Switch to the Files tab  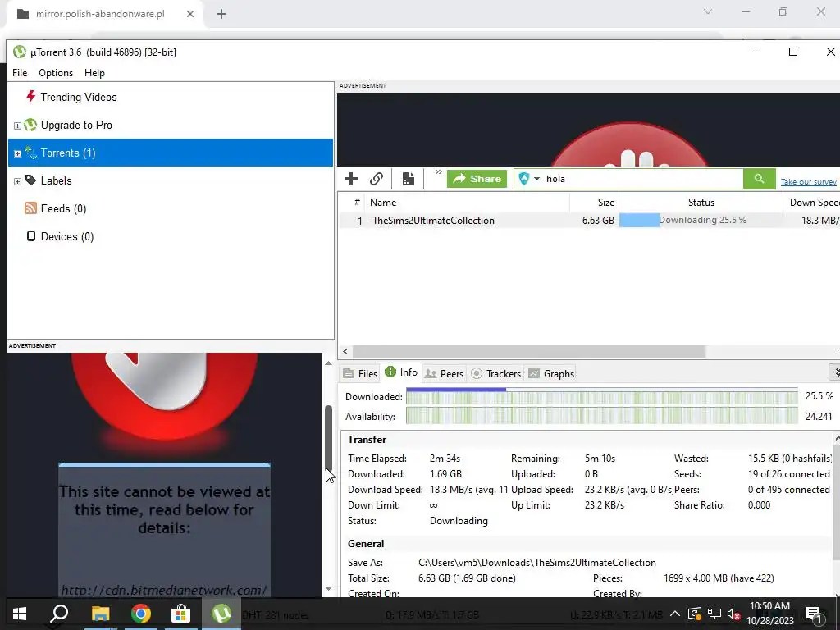[x=360, y=373]
